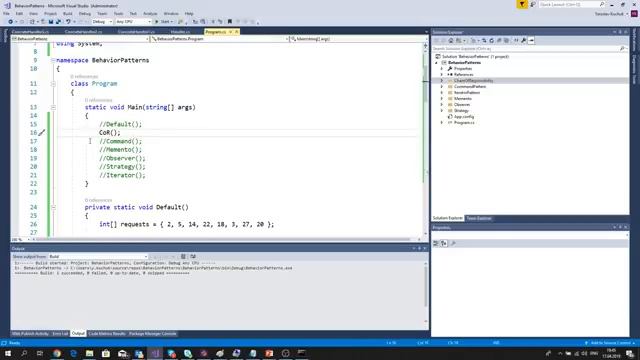Image resolution: width=640 pixels, height=360 pixels.
Task: Click Sync with Active Document icon
Action: tap(484, 40)
